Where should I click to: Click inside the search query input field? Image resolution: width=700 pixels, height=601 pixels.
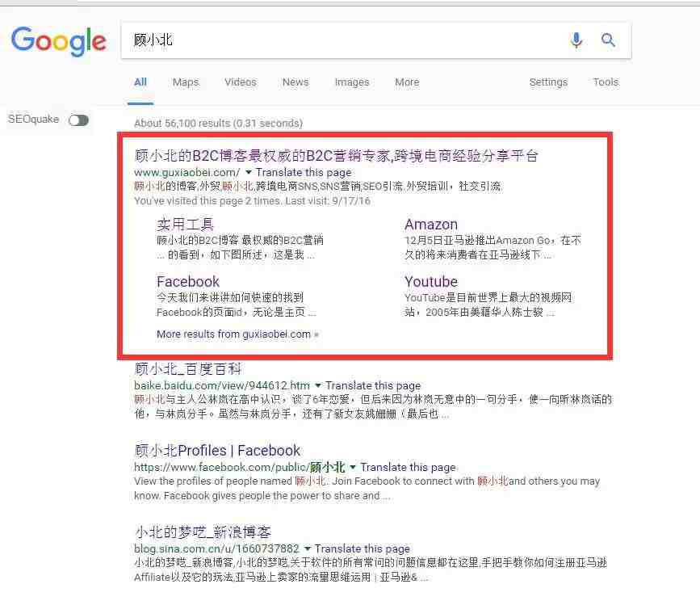click(344, 40)
